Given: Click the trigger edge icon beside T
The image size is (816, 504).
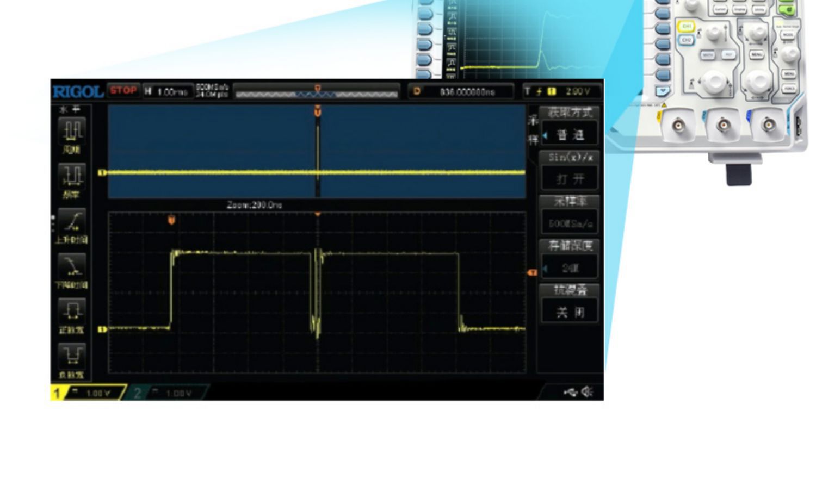Looking at the screenshot, I should point(539,91).
